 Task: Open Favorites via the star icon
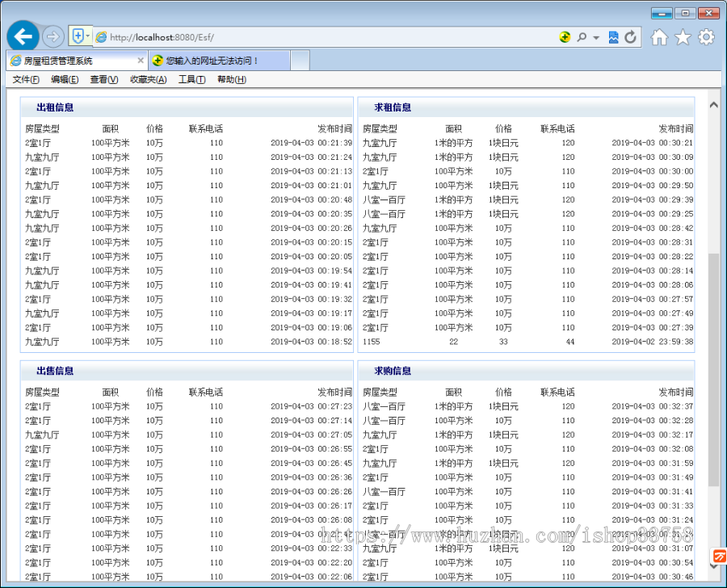681,36
